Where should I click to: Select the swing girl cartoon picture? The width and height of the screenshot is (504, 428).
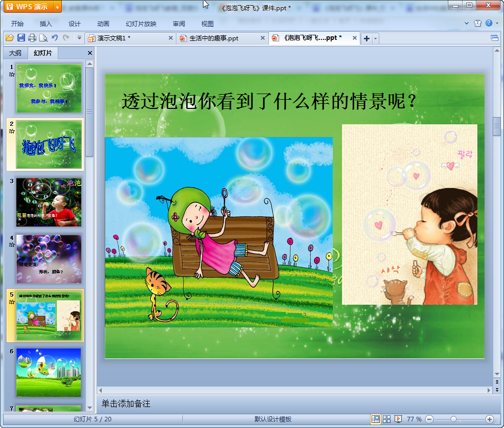tap(219, 232)
